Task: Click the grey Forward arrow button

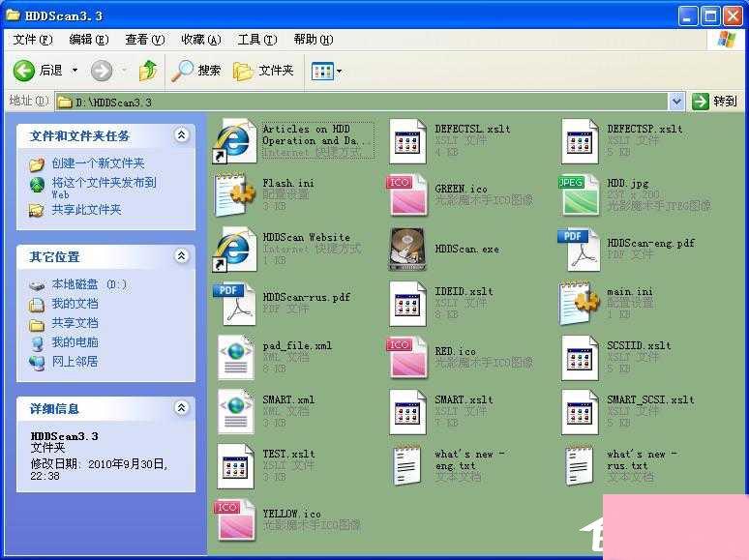Action: 102,72
